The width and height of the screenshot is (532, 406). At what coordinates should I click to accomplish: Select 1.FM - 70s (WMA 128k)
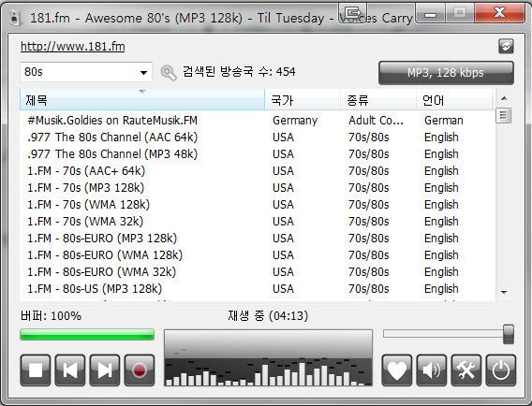pos(258,205)
